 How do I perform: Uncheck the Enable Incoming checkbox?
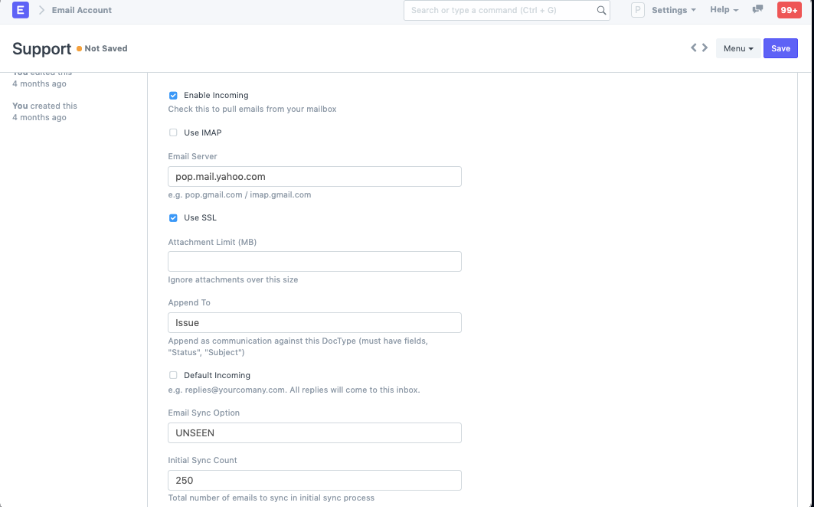(173, 95)
